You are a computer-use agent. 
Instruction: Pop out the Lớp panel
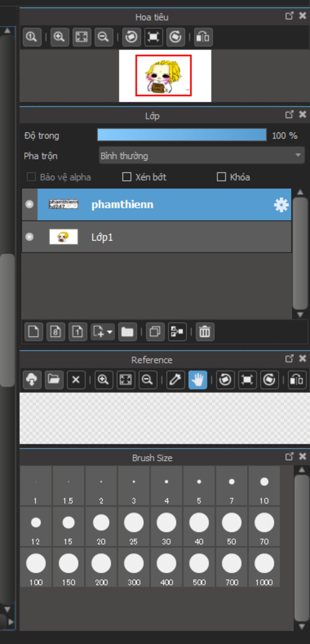(289, 115)
